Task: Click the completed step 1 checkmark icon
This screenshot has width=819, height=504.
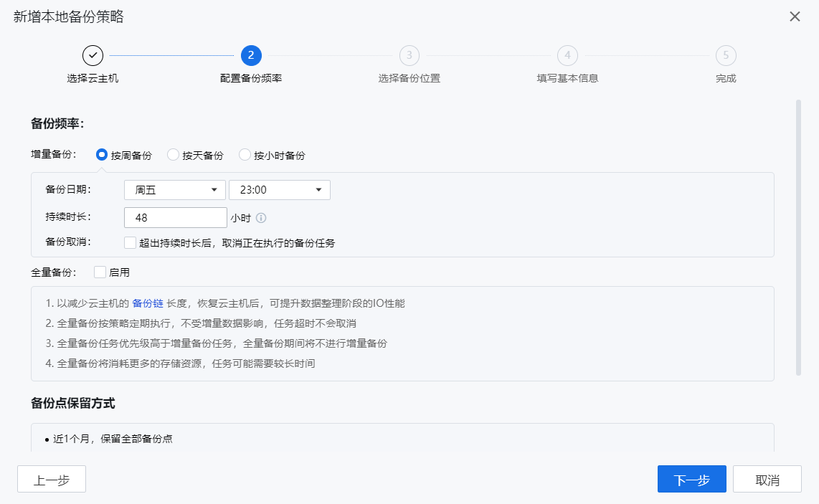Action: (x=93, y=55)
